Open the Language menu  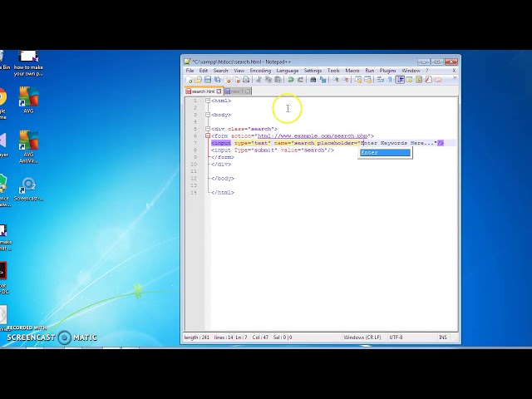coord(288,71)
